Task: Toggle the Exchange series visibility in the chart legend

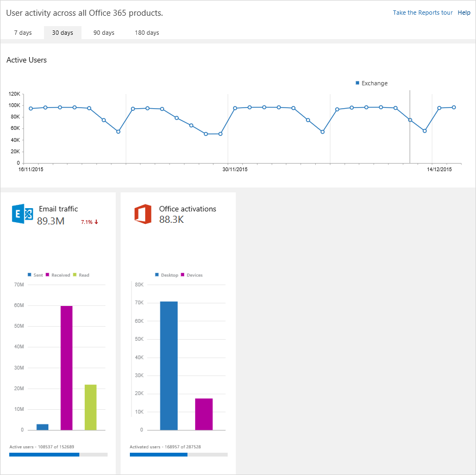Action: pyautogui.click(x=357, y=83)
